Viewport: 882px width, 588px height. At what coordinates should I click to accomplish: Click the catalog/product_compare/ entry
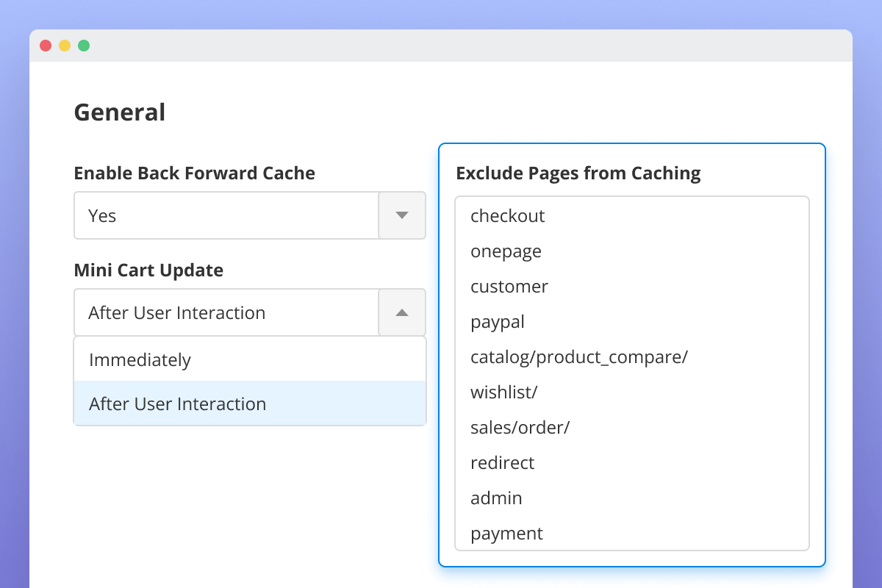[x=579, y=356]
